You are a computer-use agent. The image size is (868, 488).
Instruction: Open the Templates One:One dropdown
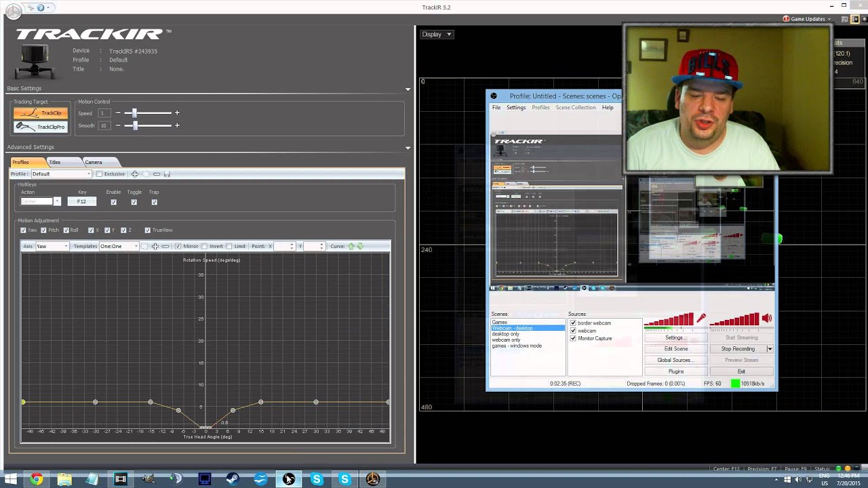(119, 246)
